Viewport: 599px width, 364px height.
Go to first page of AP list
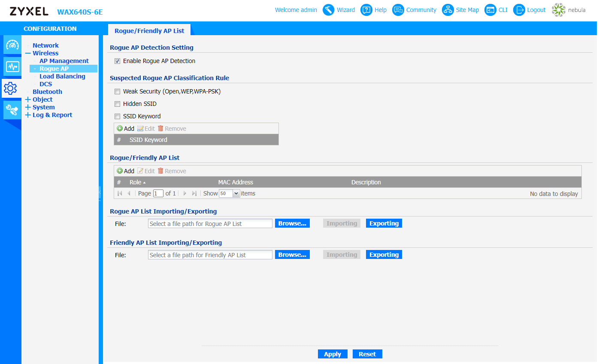pos(120,194)
